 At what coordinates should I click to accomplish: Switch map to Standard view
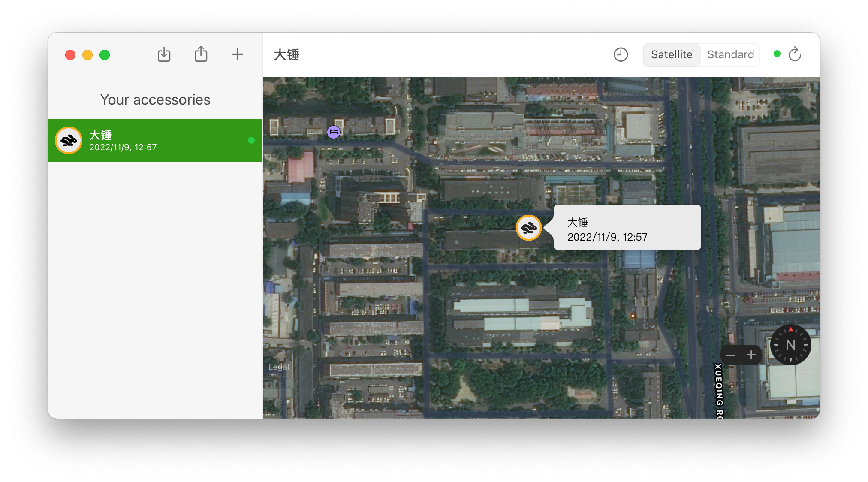click(x=730, y=54)
